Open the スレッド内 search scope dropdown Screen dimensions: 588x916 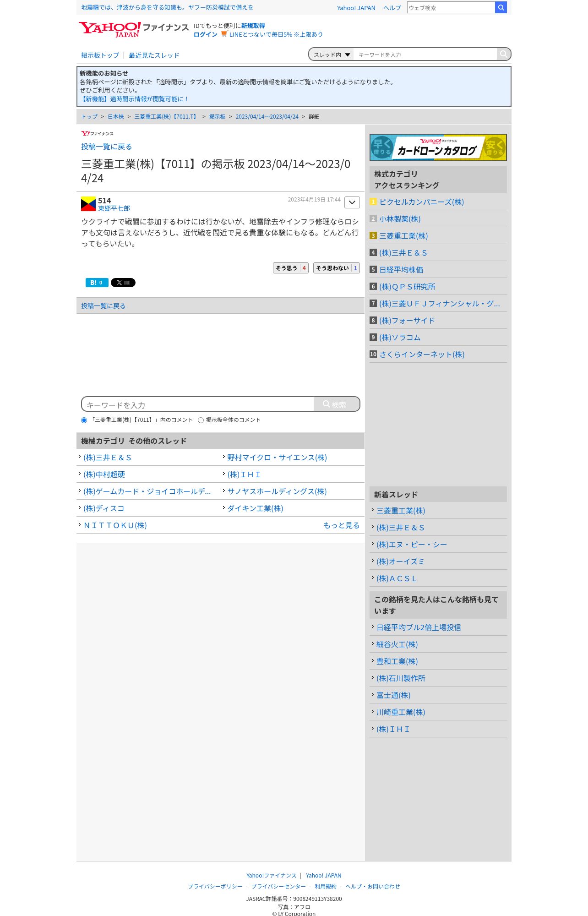[332, 55]
